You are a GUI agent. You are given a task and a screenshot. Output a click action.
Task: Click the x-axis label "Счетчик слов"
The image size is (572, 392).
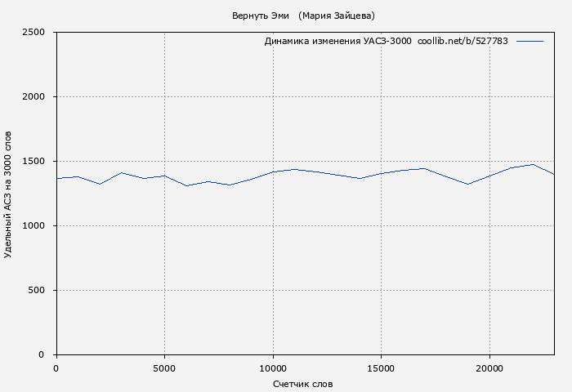[x=302, y=384]
